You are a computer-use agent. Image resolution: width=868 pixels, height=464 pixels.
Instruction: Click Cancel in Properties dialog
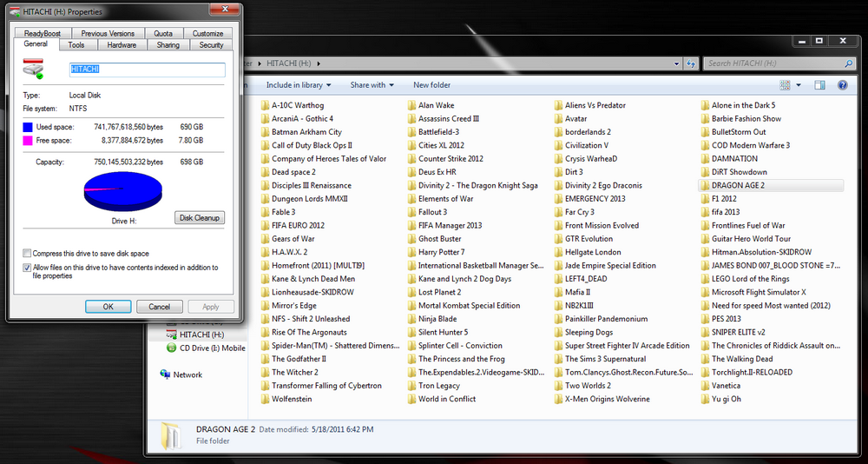coord(160,307)
